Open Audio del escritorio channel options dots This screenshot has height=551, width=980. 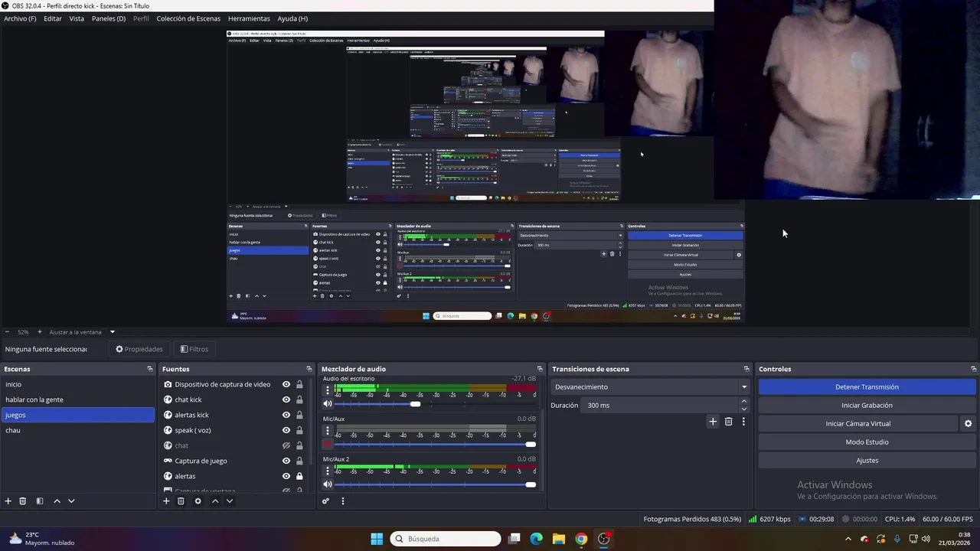(x=328, y=390)
